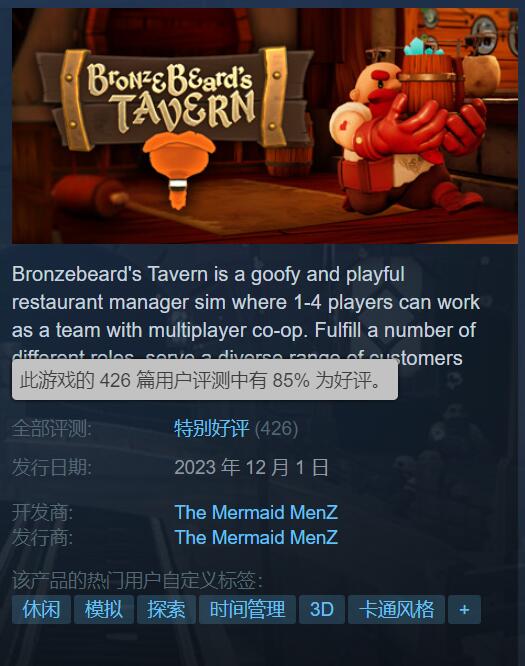
Task: Open the 特别好评 review summary link
Action: [212, 428]
